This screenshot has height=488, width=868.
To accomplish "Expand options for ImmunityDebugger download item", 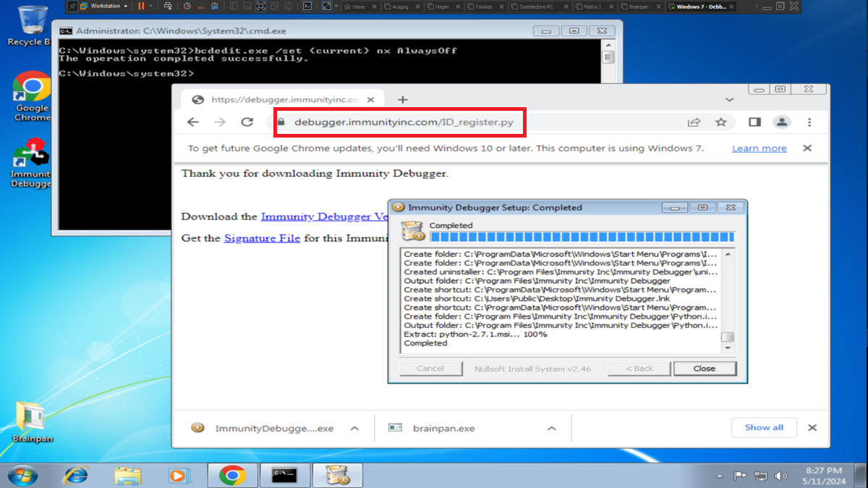I will (x=354, y=428).
